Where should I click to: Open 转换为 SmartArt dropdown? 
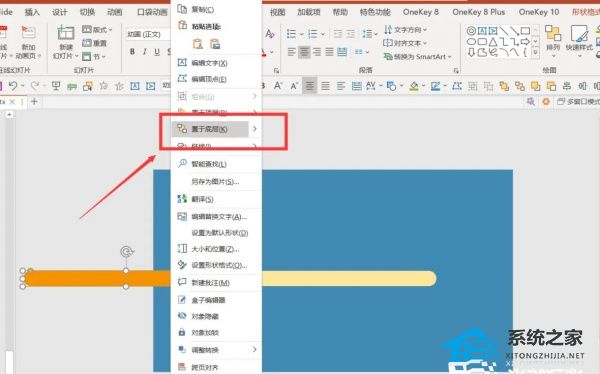pos(418,57)
